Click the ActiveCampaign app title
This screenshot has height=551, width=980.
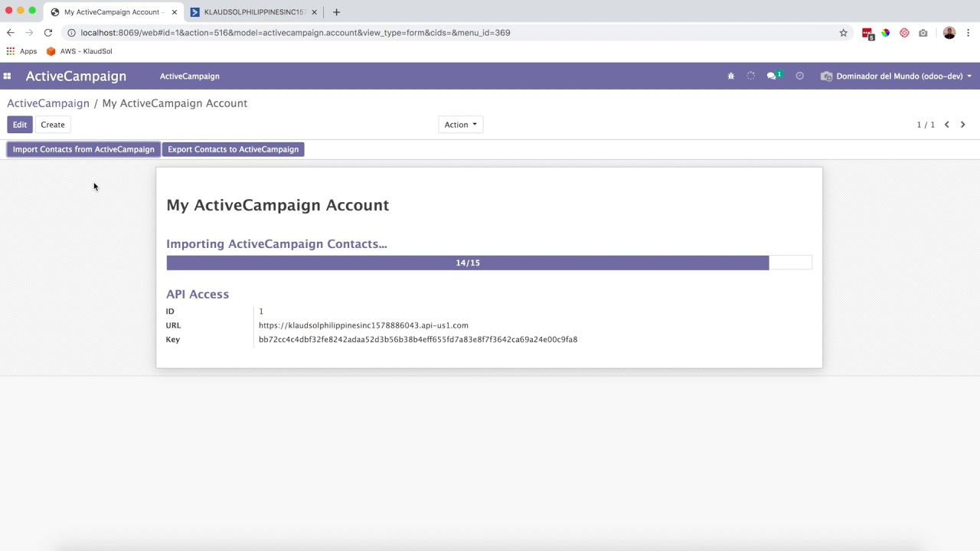point(76,76)
